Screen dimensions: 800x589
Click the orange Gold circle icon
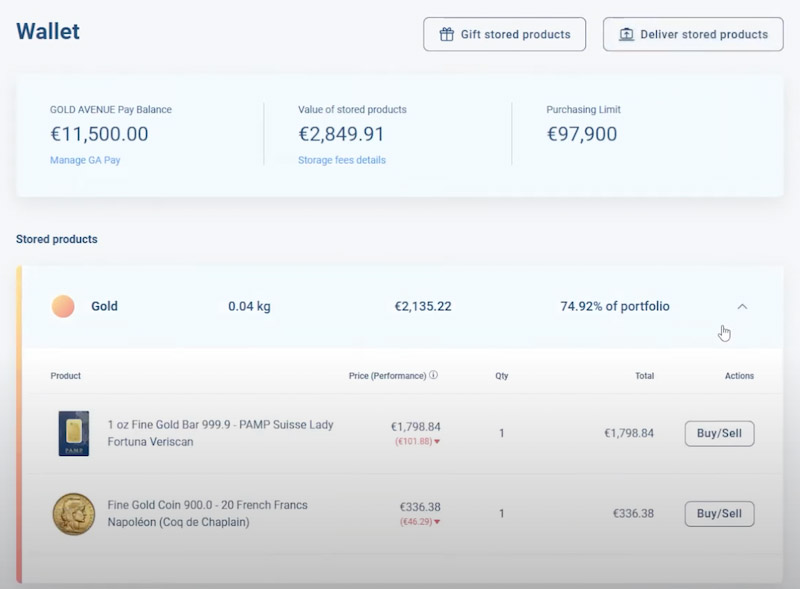[63, 306]
